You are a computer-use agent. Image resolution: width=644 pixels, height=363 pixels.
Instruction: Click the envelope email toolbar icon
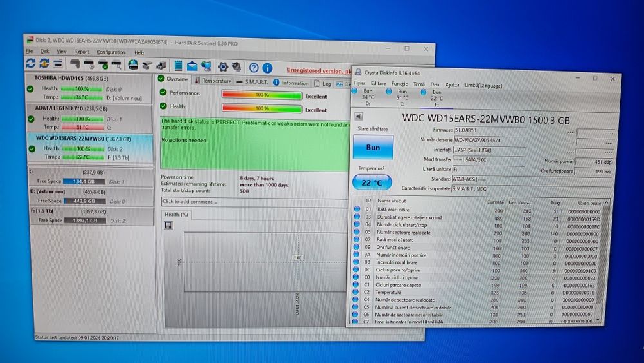192,66
